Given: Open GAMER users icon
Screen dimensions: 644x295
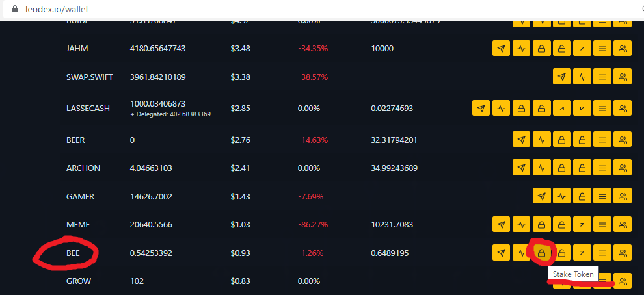Looking at the screenshot, I should coord(623,196).
